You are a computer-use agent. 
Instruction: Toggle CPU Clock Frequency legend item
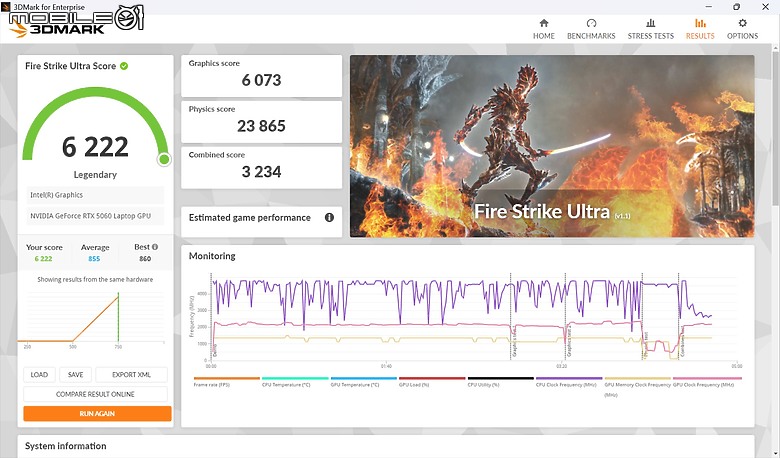tap(569, 382)
